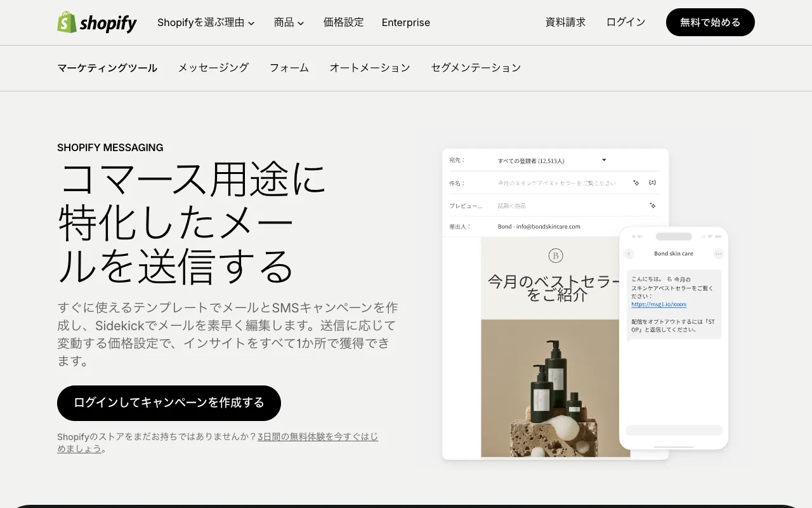Click Bond skin care title in phone

(x=674, y=253)
